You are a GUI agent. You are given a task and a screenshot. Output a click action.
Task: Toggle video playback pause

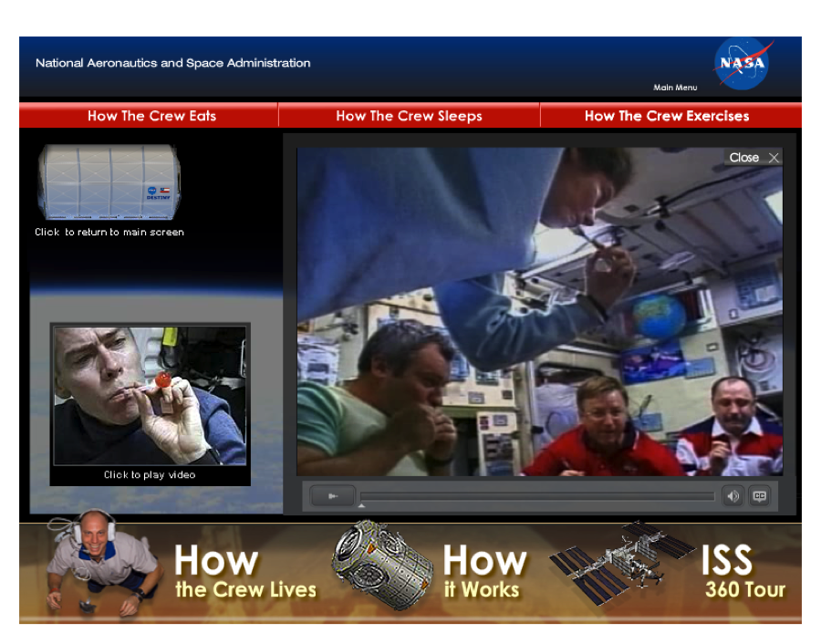click(x=332, y=495)
